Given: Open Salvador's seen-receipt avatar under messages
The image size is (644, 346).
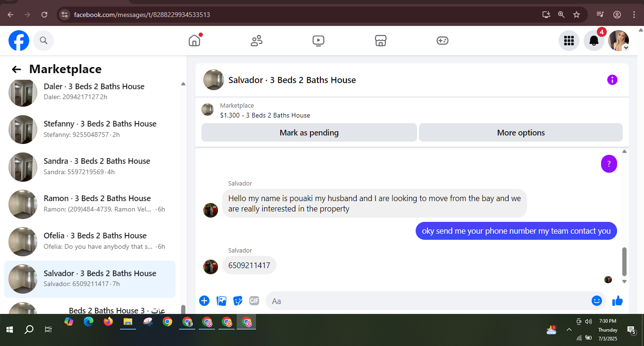Looking at the screenshot, I should point(608,279).
